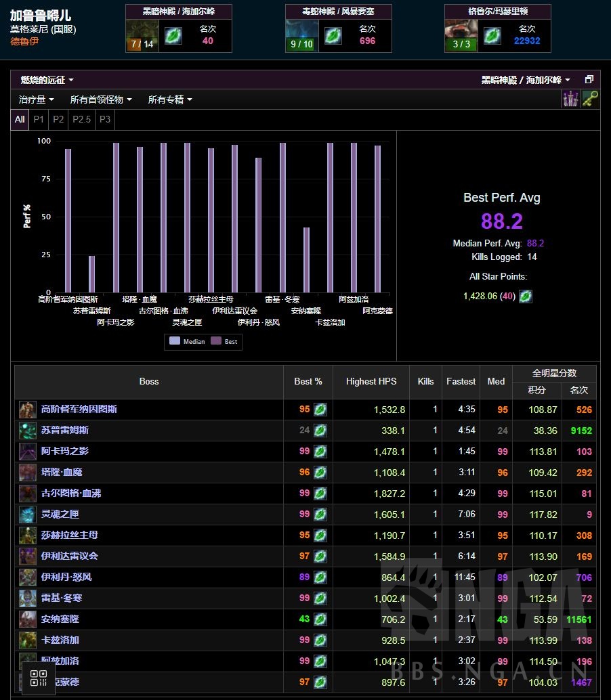This screenshot has height=700, width=611.
Task: Sort table by Highest HPS column header
Action: pos(371,382)
